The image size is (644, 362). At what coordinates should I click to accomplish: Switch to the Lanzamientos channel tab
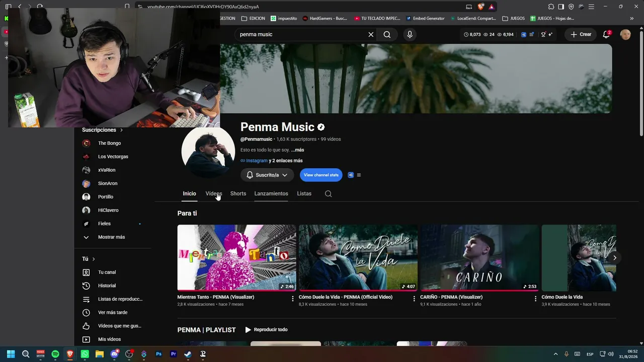[271, 194]
